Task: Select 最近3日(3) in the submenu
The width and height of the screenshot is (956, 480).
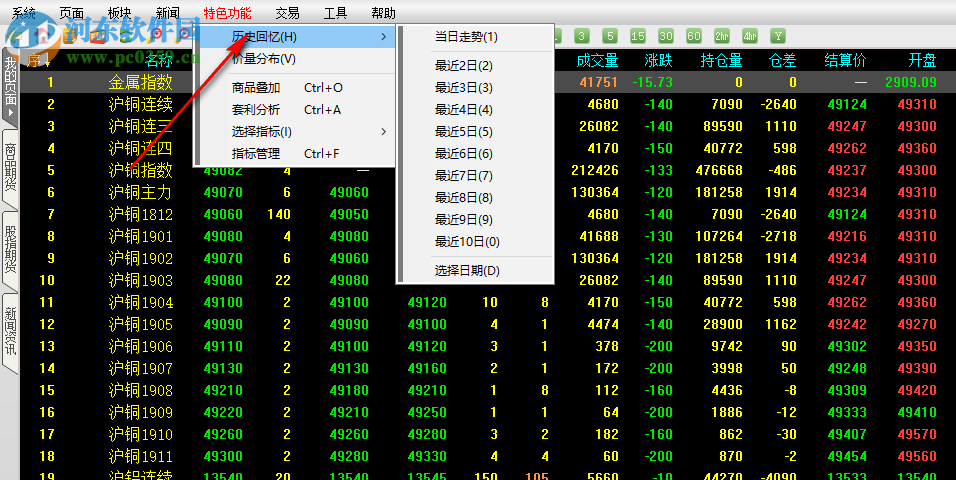Action: coord(476,88)
